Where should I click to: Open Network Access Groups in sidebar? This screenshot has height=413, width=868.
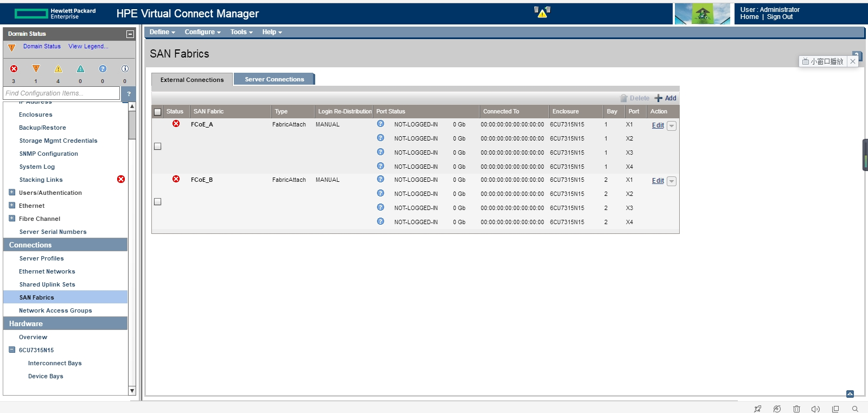point(55,310)
